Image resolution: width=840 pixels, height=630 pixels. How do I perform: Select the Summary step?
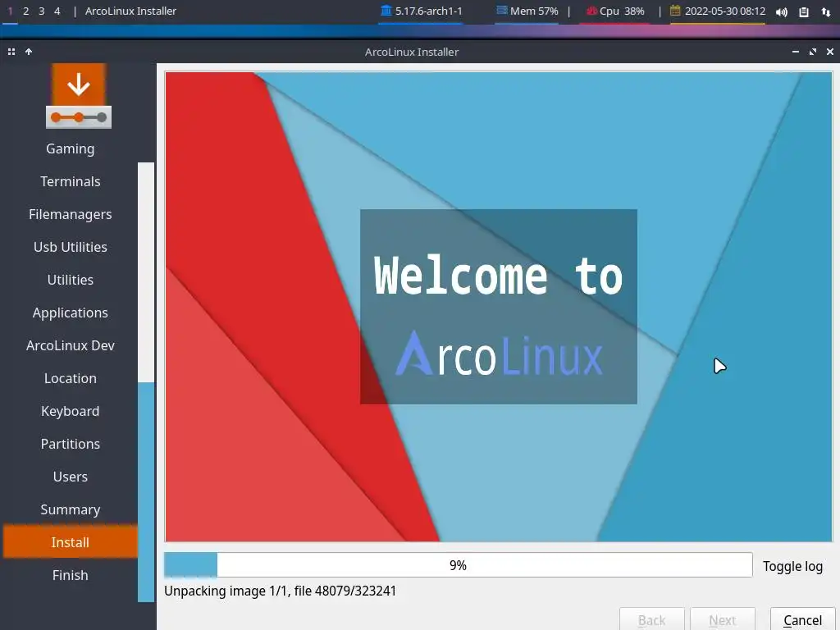click(71, 509)
